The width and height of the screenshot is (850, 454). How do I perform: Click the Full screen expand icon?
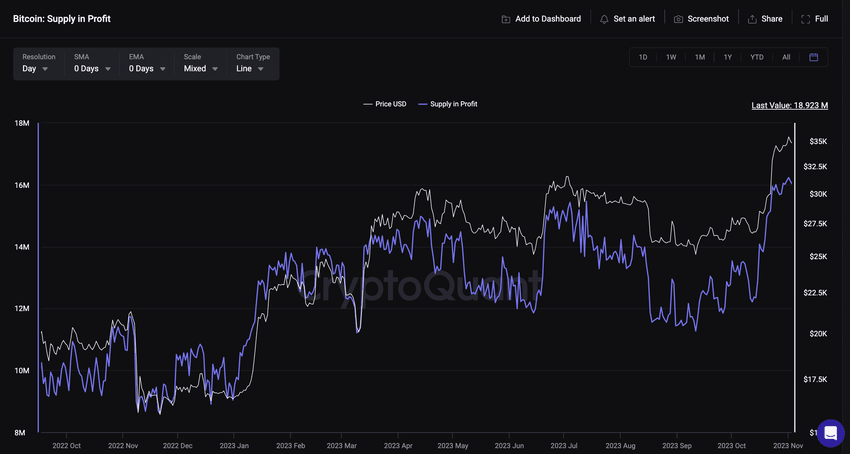[806, 19]
